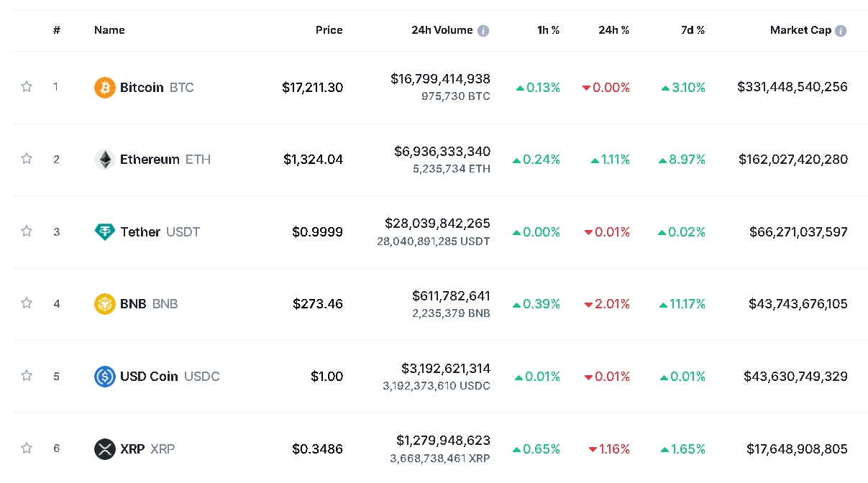Open the USD Coin page link

149,377
